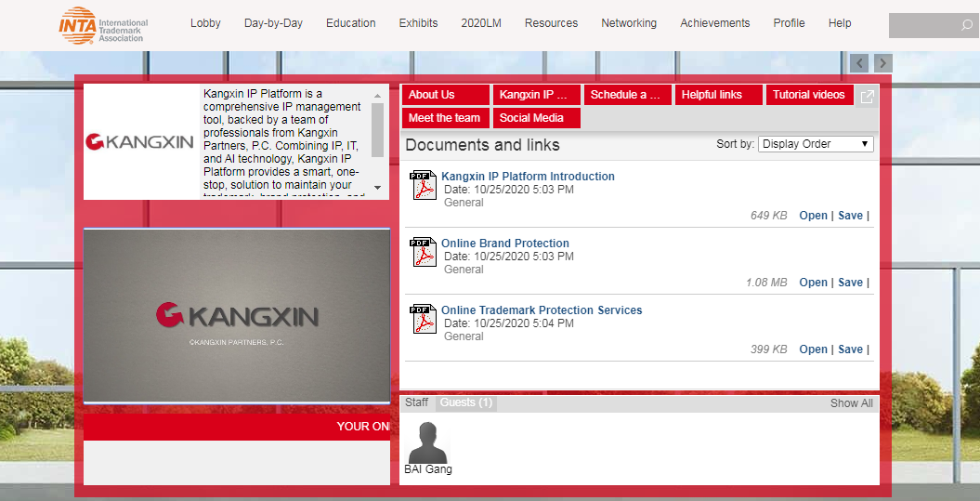Open Online Brand Protection title link
This screenshot has width=980, height=501.
[x=505, y=244]
